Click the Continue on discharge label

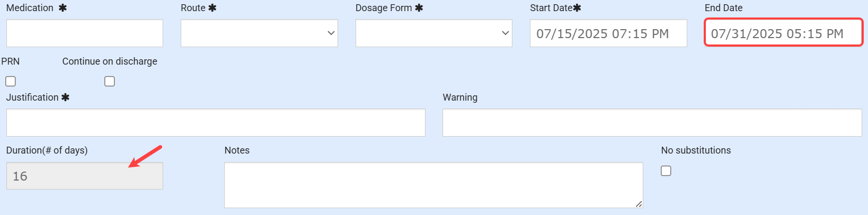[110, 61]
